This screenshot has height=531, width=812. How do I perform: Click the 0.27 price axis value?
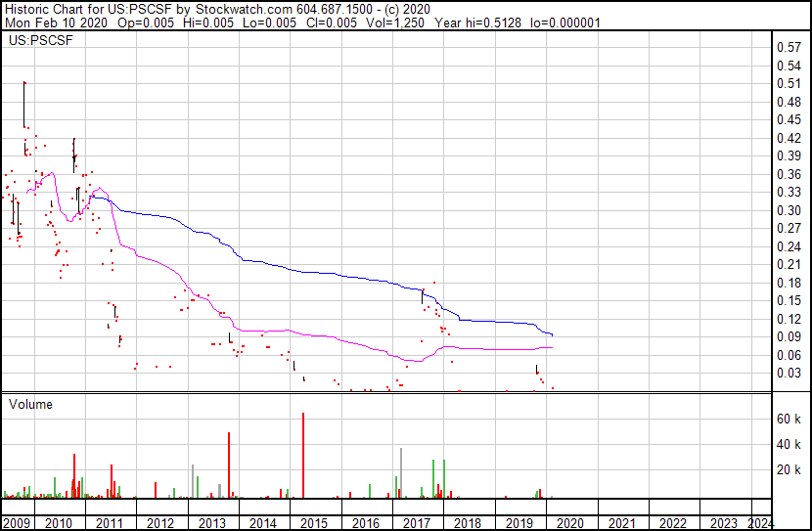[x=789, y=228]
